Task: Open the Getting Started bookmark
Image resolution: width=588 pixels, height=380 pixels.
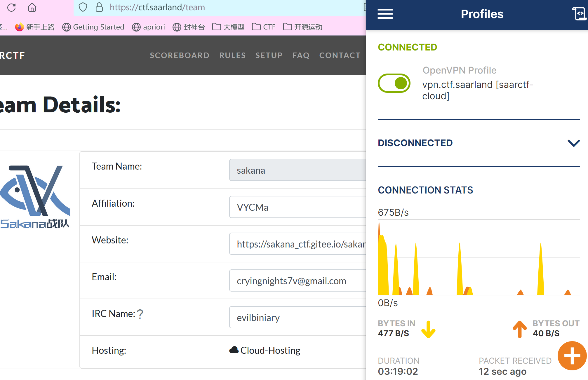Action: tap(93, 27)
